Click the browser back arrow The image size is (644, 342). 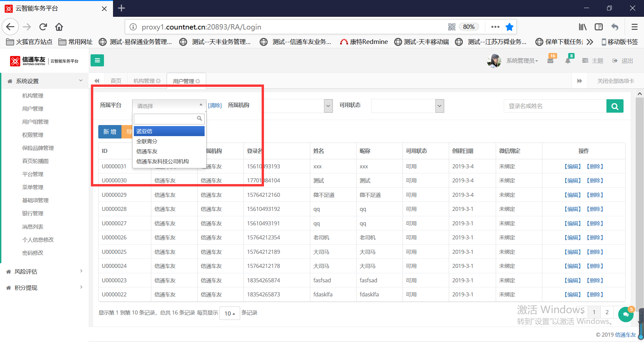(x=10, y=27)
